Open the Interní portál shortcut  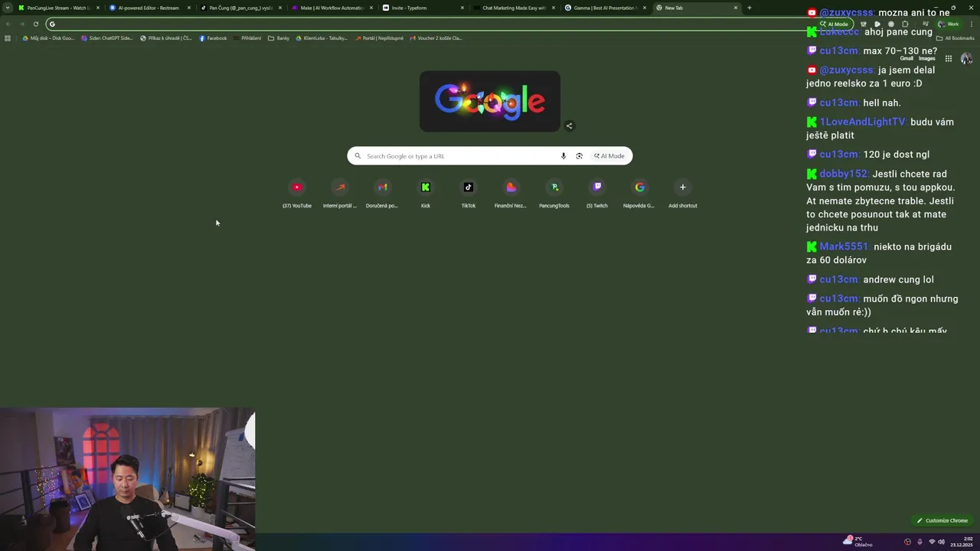coord(340,194)
